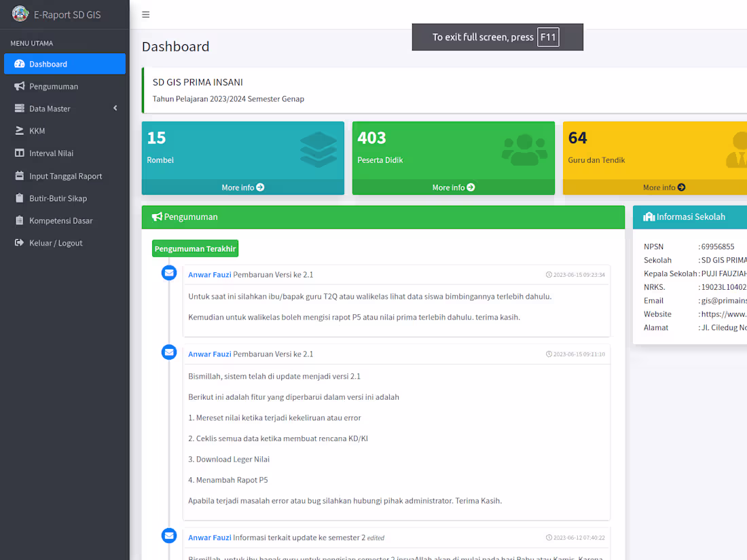This screenshot has width=747, height=560.
Task: Click the E-Raport SD GIS brand title
Action: pos(67,15)
